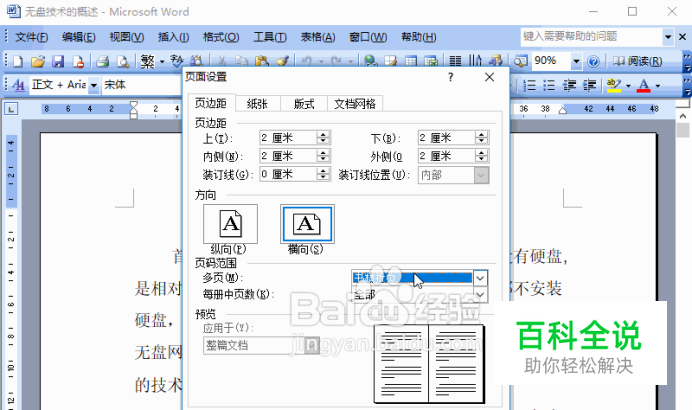Open the 表格(A) menu

coord(318,38)
